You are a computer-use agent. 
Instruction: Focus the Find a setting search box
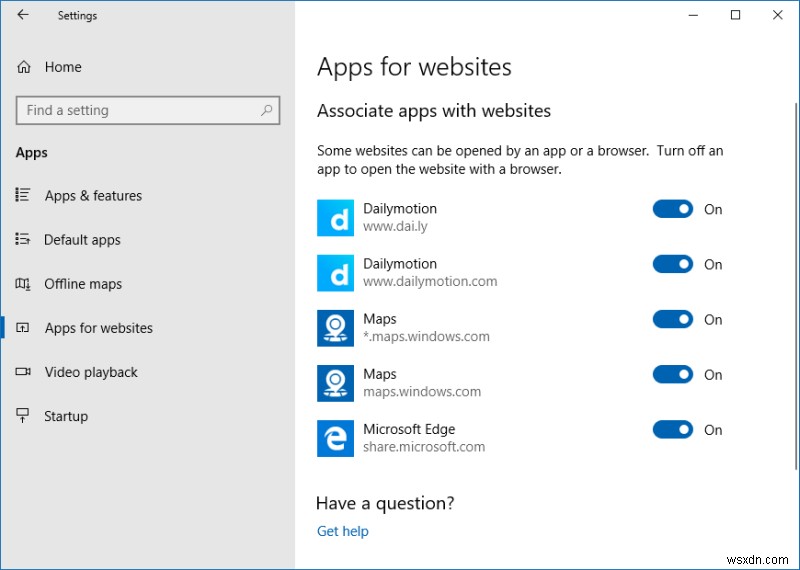(148, 110)
